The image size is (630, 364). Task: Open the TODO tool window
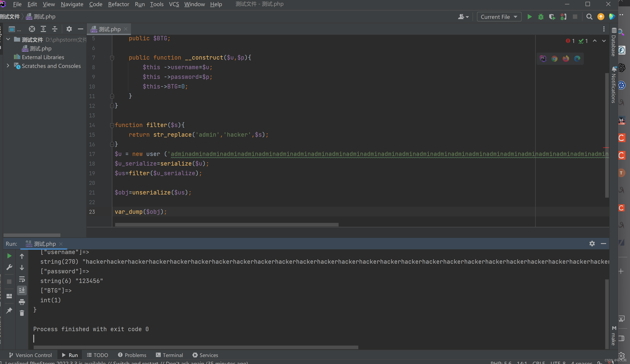[x=97, y=355]
